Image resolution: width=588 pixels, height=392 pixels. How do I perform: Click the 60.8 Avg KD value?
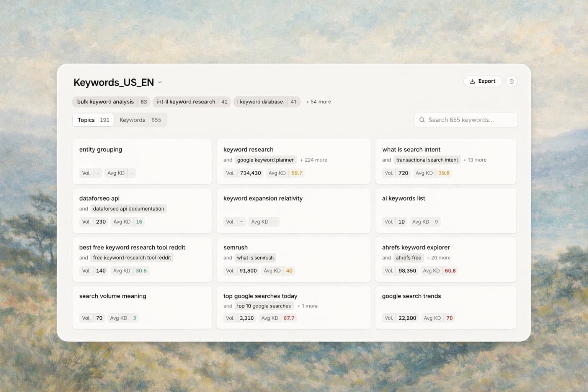point(450,271)
